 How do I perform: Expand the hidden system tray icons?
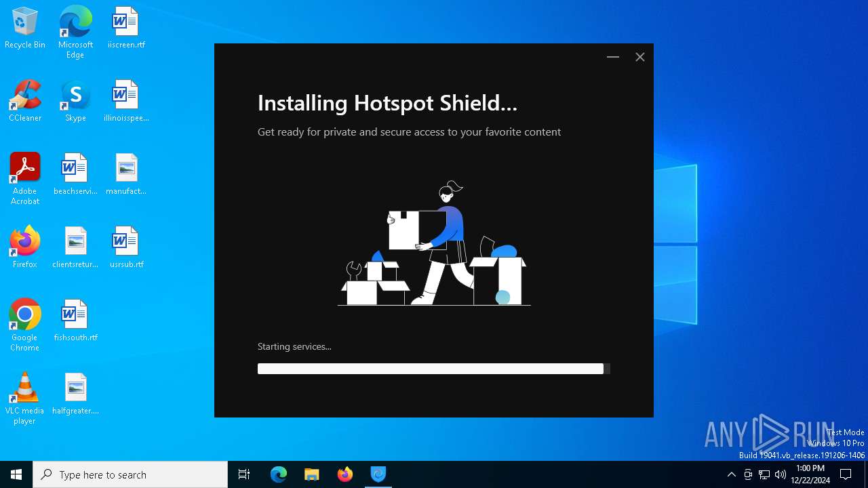tap(731, 474)
